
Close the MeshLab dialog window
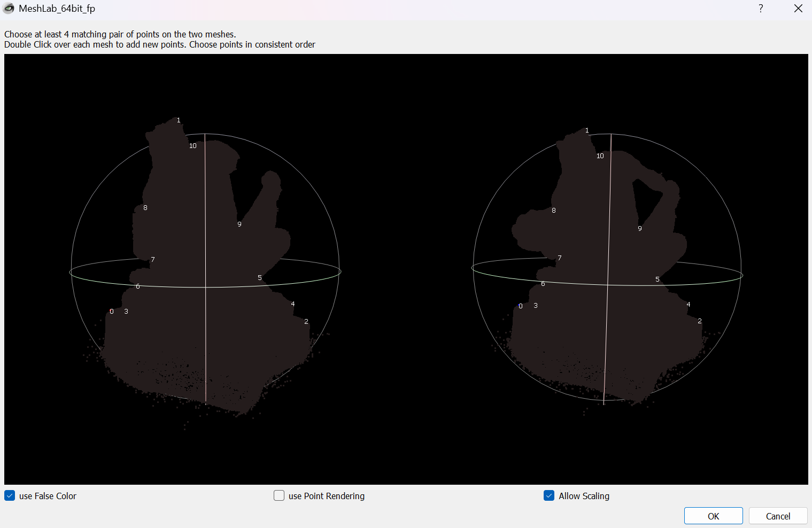[x=798, y=9]
